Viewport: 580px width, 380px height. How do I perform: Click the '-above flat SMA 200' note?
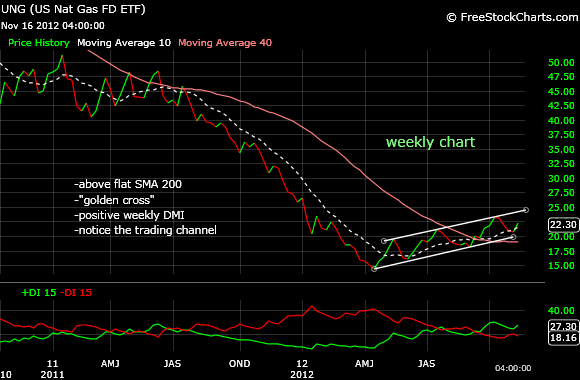click(x=128, y=184)
